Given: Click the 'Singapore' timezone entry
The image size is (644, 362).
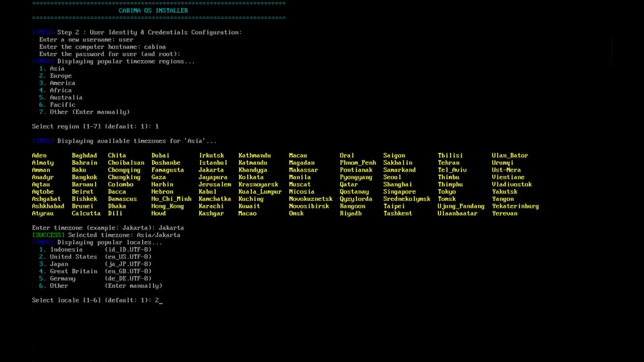Looking at the screenshot, I should (x=399, y=191).
